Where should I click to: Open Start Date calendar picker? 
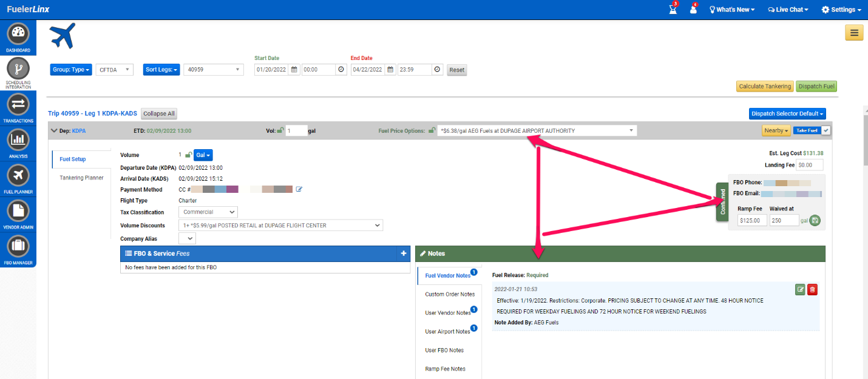(x=294, y=70)
